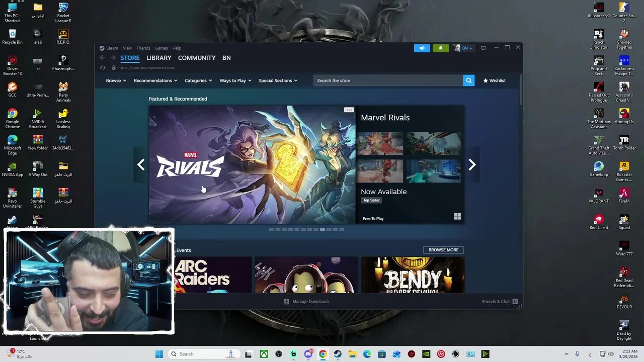Show previous featured game with left arrow
The width and height of the screenshot is (644, 362).
[141, 164]
